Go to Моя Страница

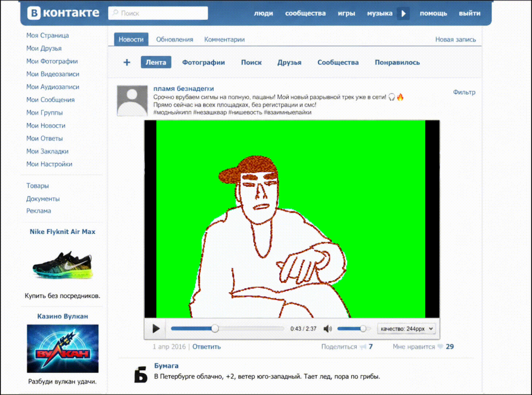pos(47,35)
